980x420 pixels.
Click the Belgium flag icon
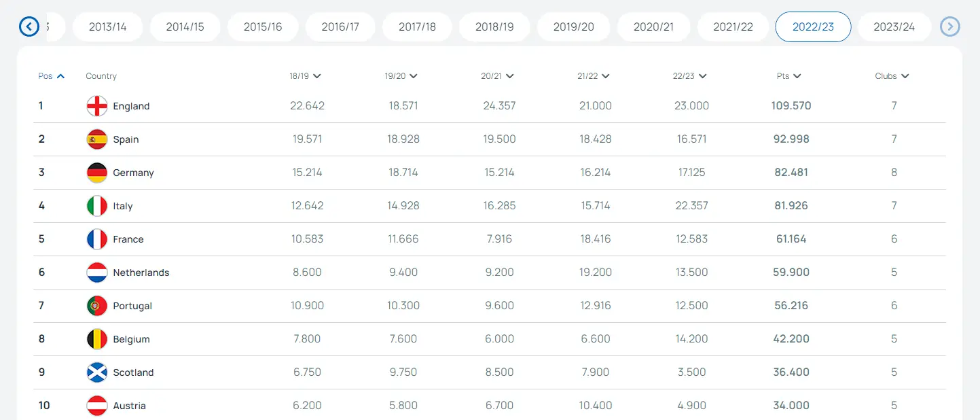click(x=97, y=339)
